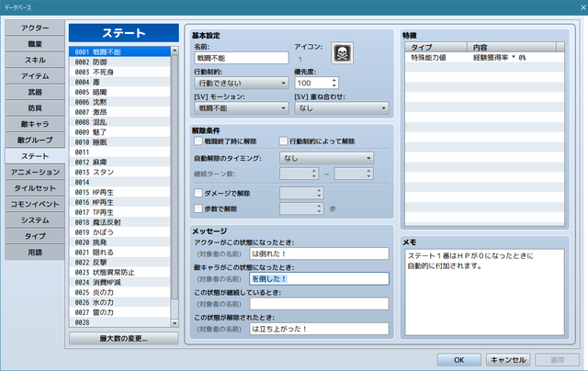
Task: Expand the [SV] モーション dropdown
Action: 241,108
